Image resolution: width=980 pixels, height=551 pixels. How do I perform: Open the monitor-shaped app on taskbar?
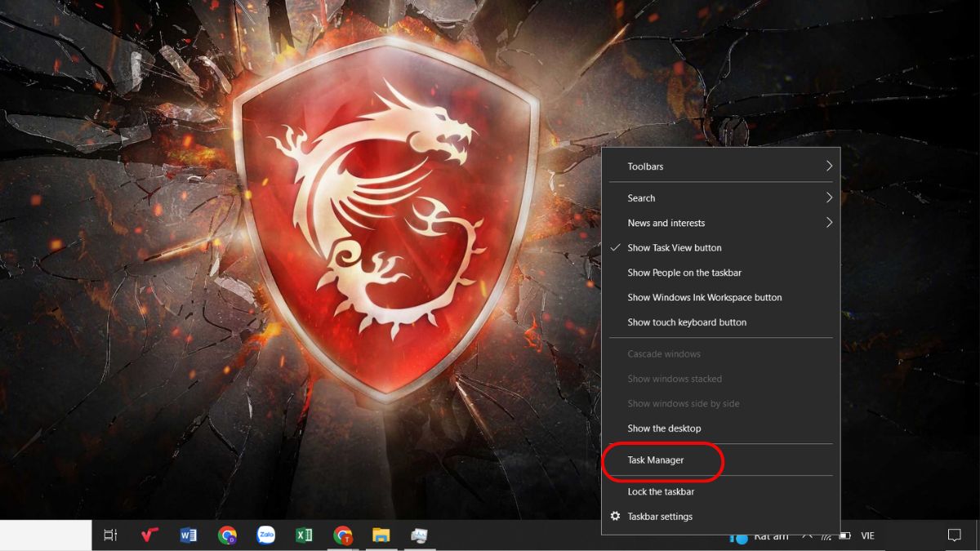pos(419,535)
